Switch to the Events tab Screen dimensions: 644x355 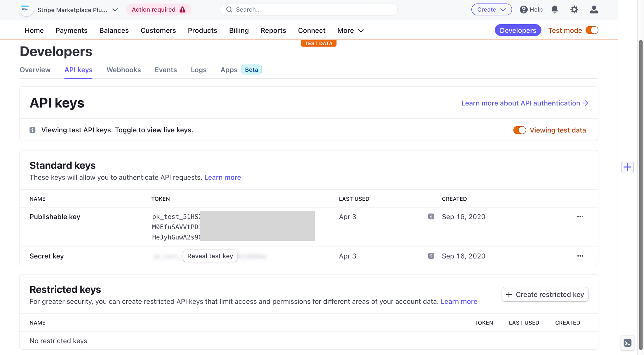(166, 70)
